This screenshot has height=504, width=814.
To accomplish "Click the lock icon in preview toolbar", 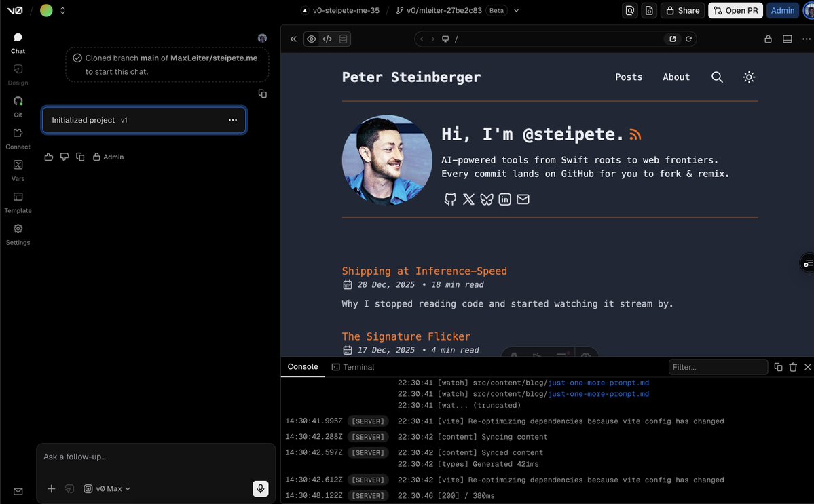I will pos(768,39).
